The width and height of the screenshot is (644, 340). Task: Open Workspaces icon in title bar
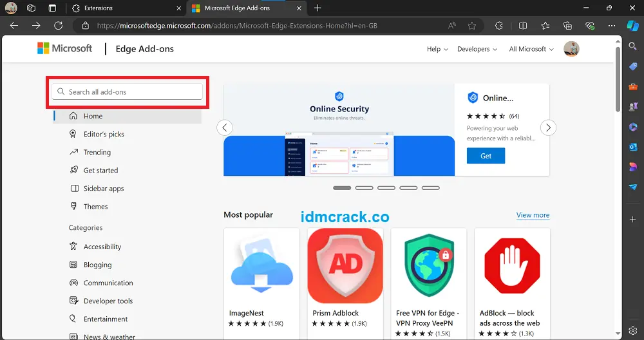[x=31, y=8]
